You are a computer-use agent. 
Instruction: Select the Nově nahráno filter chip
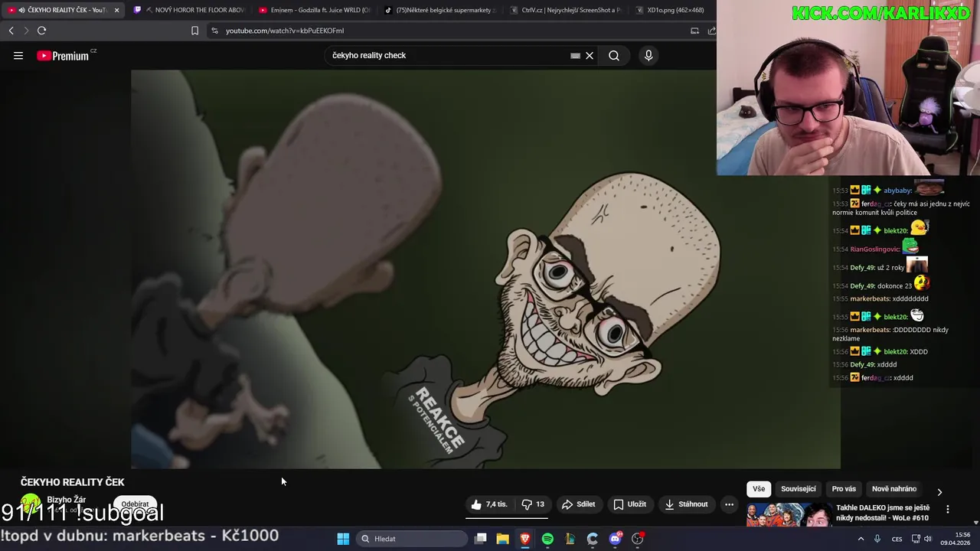[894, 489]
